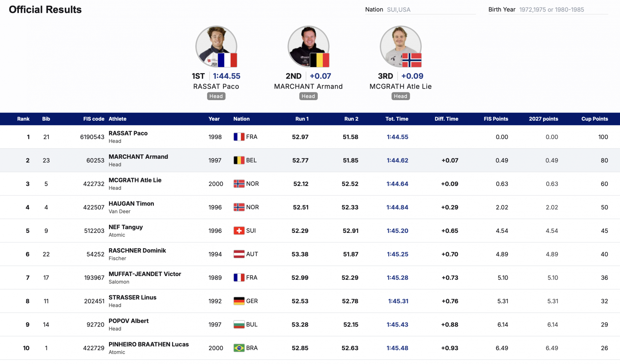Viewport: 620px width, 364px height.
Task: Sort by the Cup Points column header
Action: click(594, 119)
